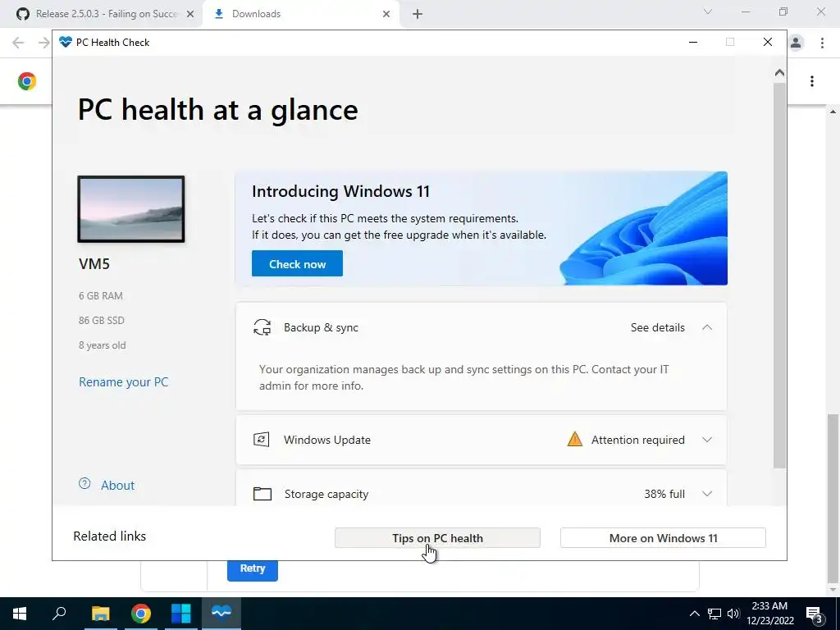Open Chrome tab search chevron
The image size is (840, 630).
708,11
